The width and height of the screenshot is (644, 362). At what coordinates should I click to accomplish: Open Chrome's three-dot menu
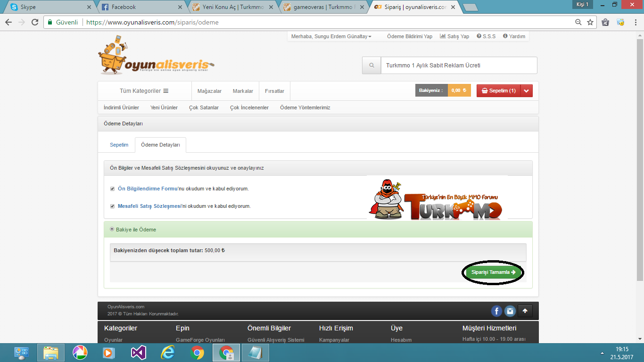[635, 22]
